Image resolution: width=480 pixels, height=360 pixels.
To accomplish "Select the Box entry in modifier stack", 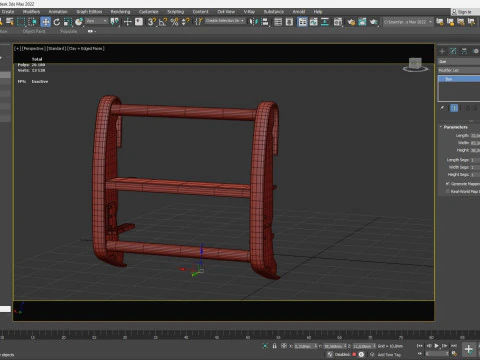I will pos(459,79).
